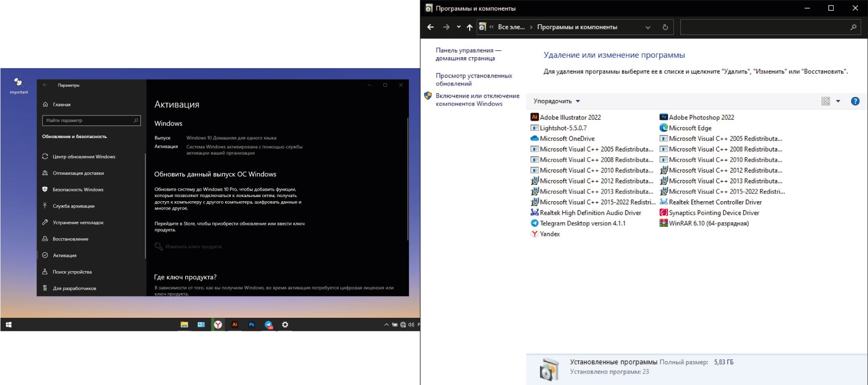Open Yandex browser from taskbar
Viewport: 868px width, 385px height.
pos(218,325)
